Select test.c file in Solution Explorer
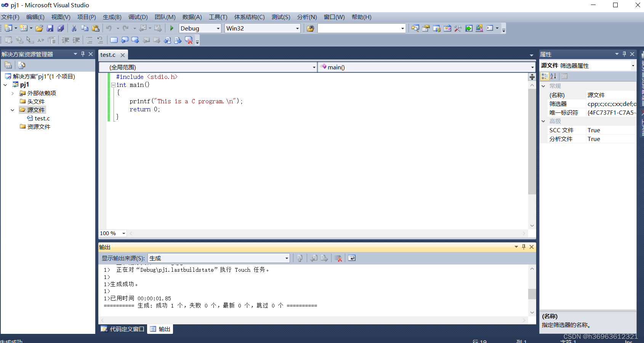This screenshot has width=644, height=343. [42, 119]
